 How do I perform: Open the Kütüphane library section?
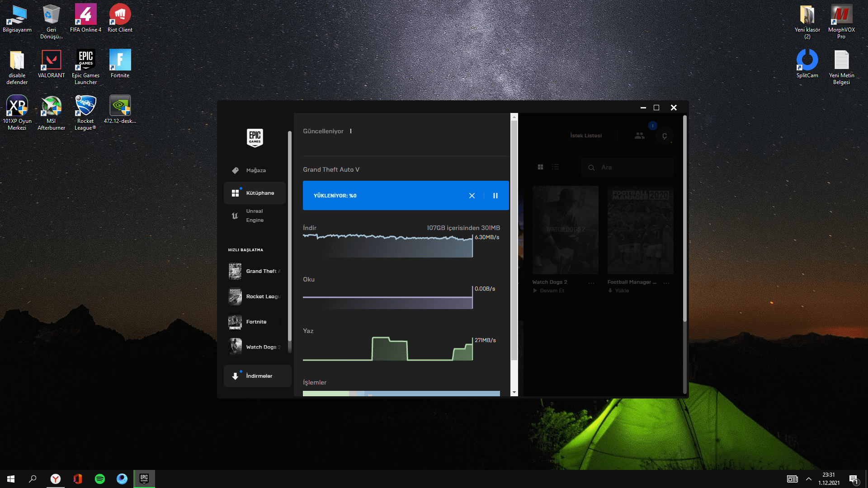pos(255,193)
